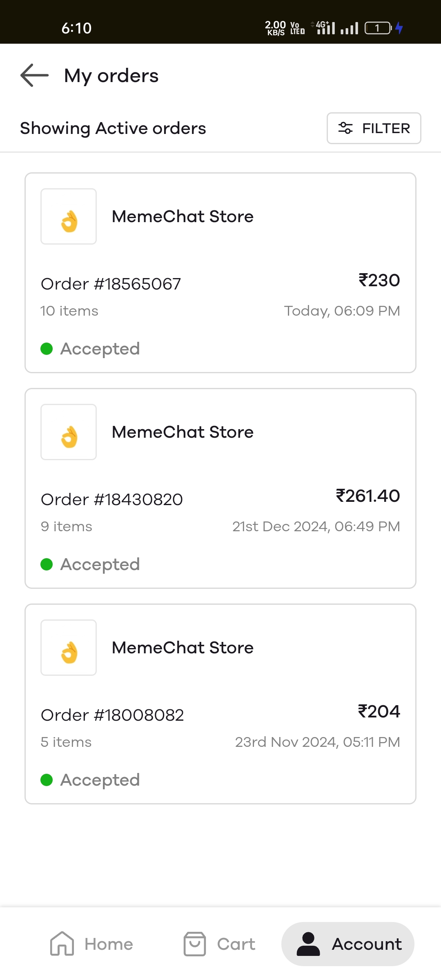Open order #18430820 details
Screen dimensions: 441x980
112,500
